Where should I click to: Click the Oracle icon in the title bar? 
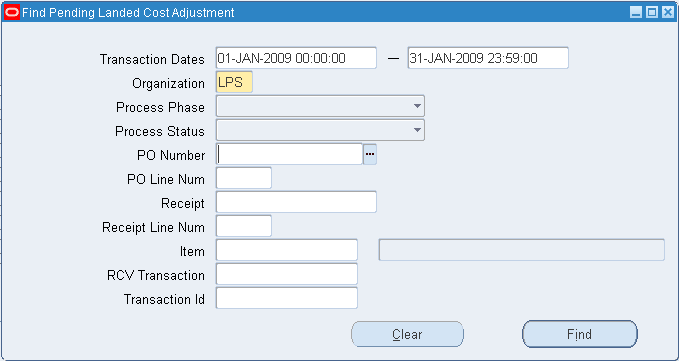point(12,13)
